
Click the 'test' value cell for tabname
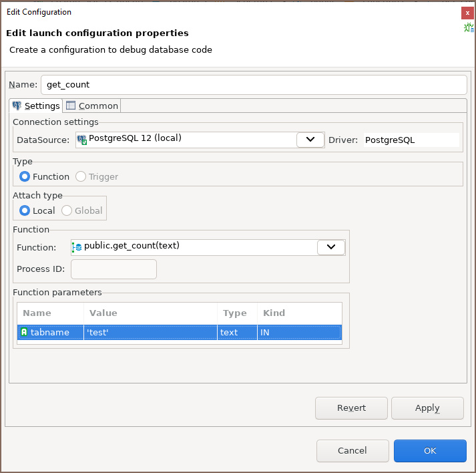tap(150, 332)
